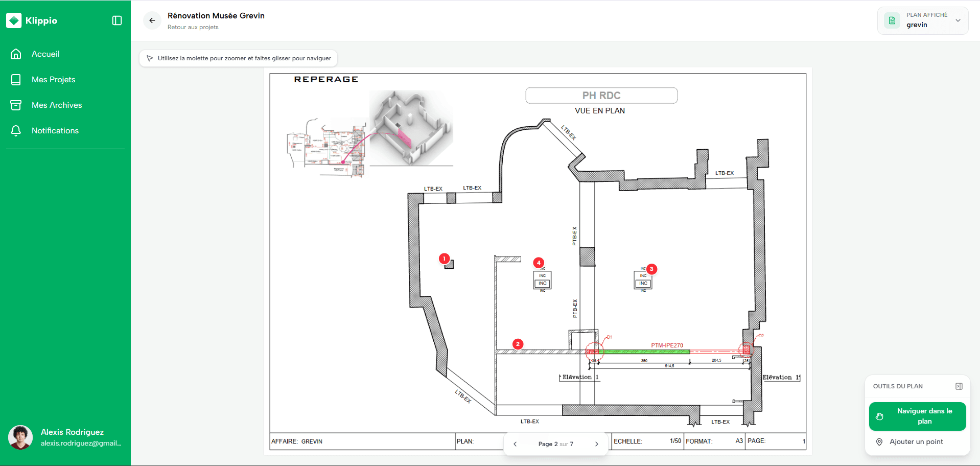Click the zoom hint cursor icon

150,58
